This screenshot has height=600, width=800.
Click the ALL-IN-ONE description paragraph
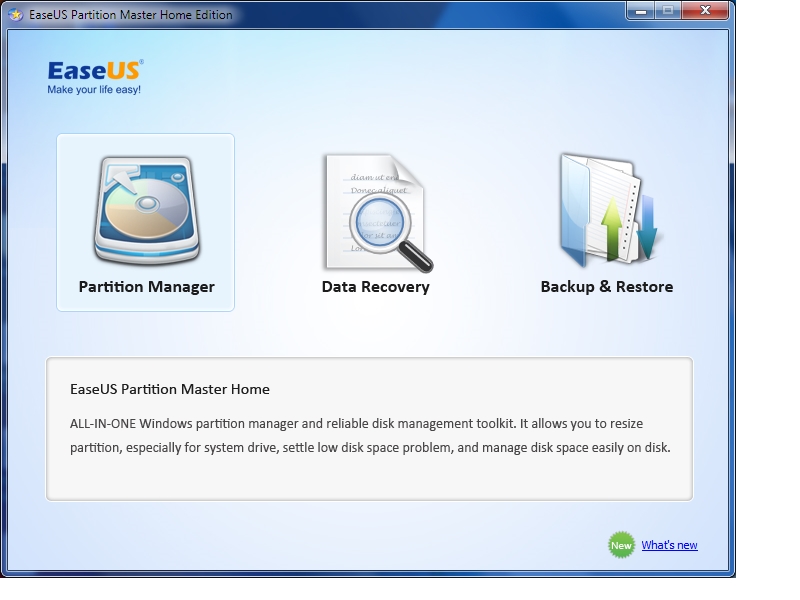point(369,436)
